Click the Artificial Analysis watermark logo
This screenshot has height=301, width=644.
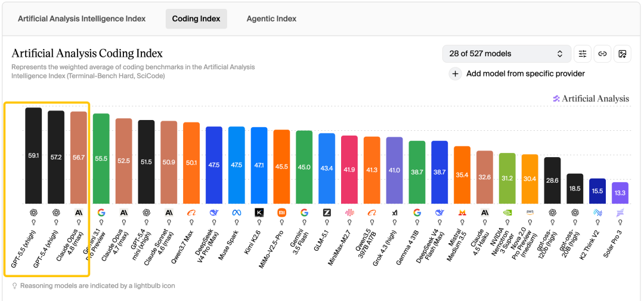[x=590, y=99]
